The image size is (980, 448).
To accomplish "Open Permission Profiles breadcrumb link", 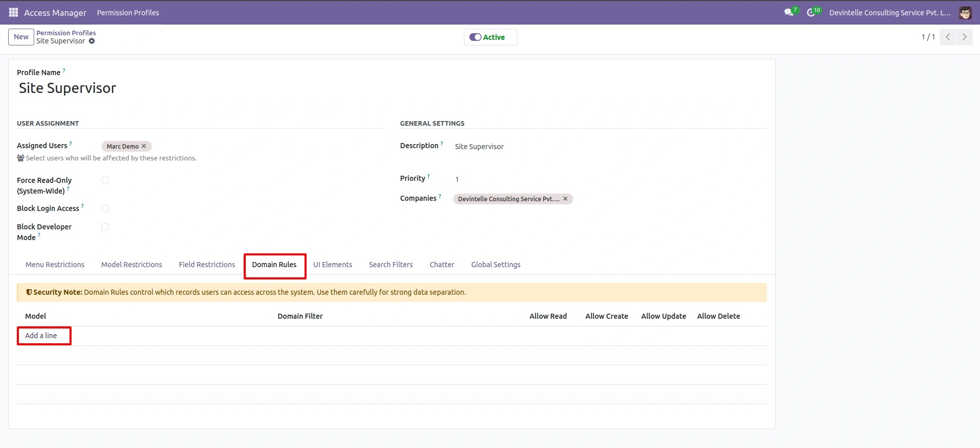I will coord(66,33).
